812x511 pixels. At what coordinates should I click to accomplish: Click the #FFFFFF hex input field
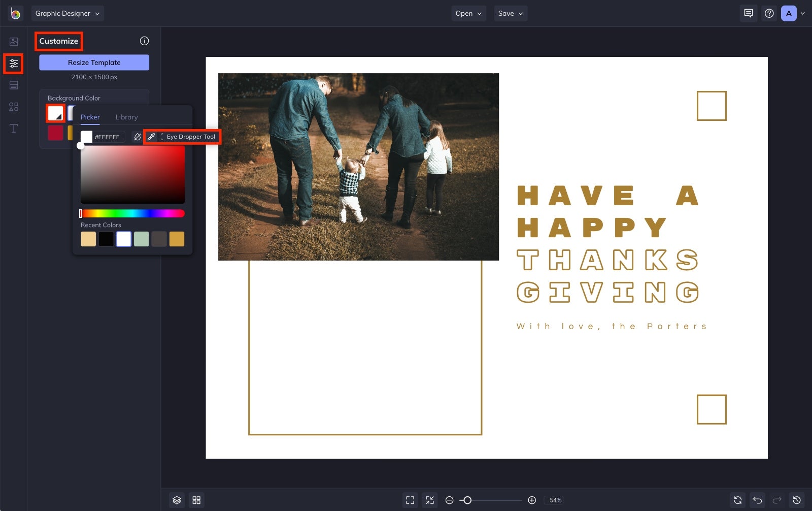pyautogui.click(x=108, y=137)
